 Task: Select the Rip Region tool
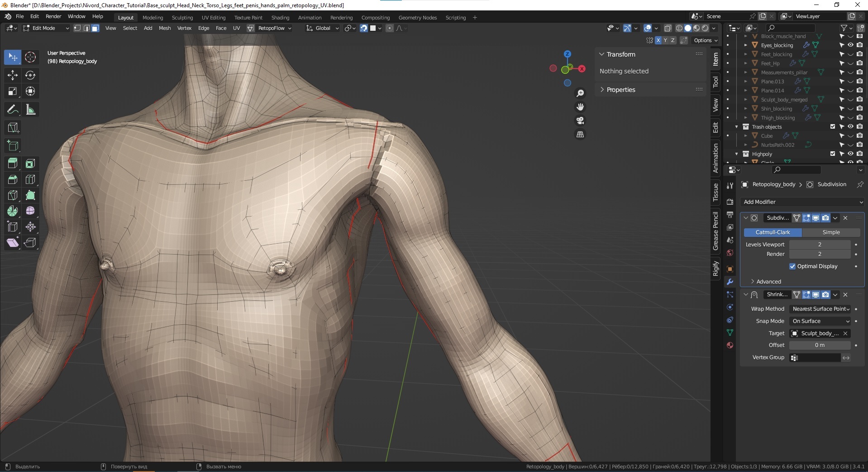[30, 243]
